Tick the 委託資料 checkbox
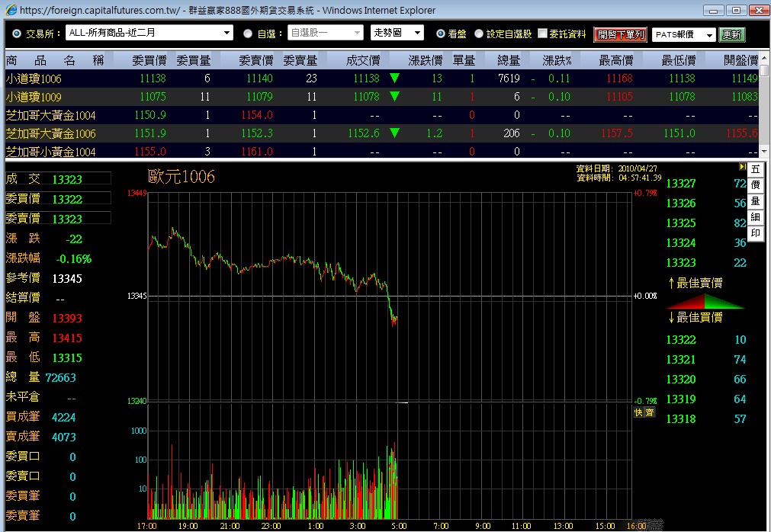This screenshot has width=771, height=532. (542, 33)
